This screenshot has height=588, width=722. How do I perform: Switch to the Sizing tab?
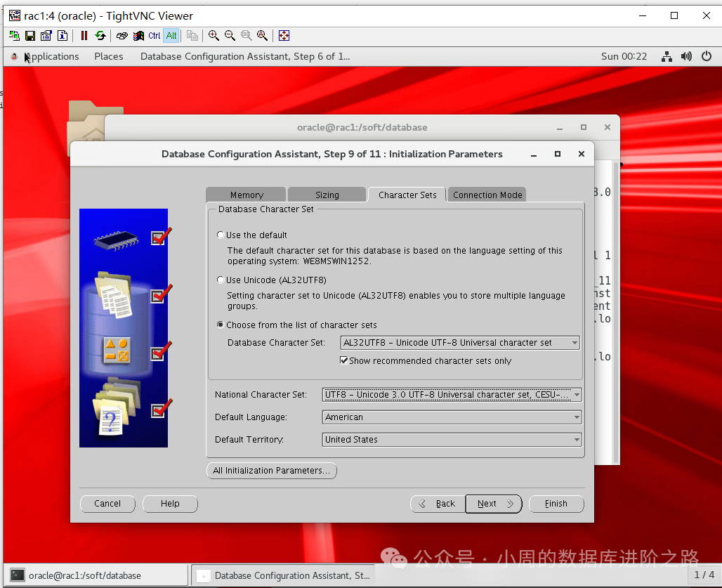pyautogui.click(x=327, y=195)
